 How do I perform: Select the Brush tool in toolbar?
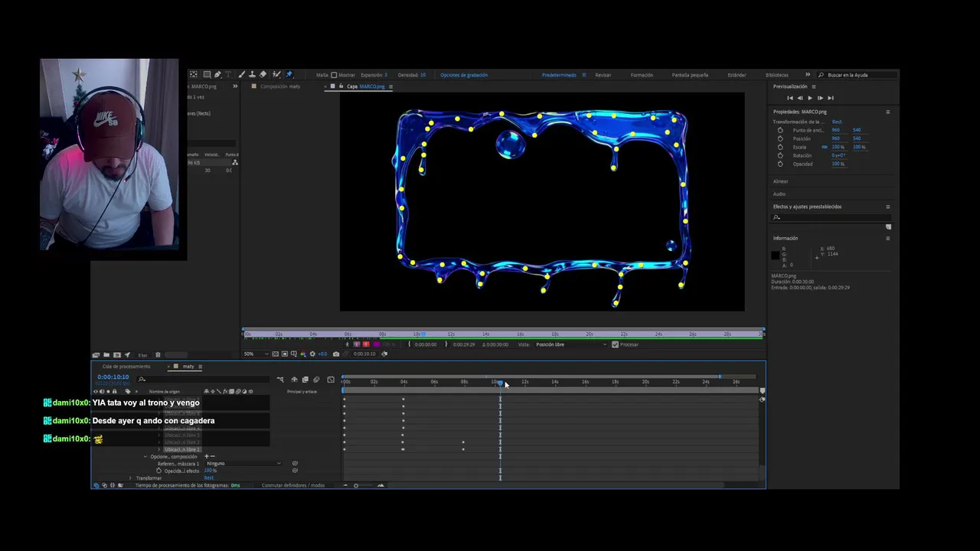click(242, 75)
